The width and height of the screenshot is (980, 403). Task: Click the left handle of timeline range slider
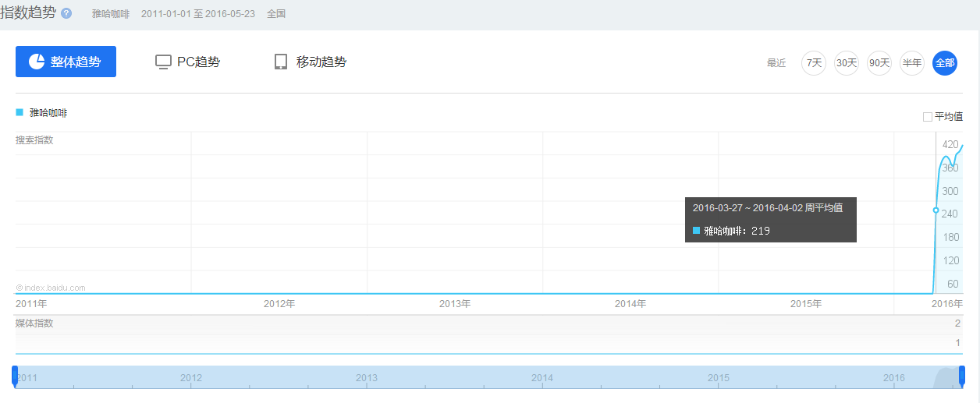[x=15, y=376]
